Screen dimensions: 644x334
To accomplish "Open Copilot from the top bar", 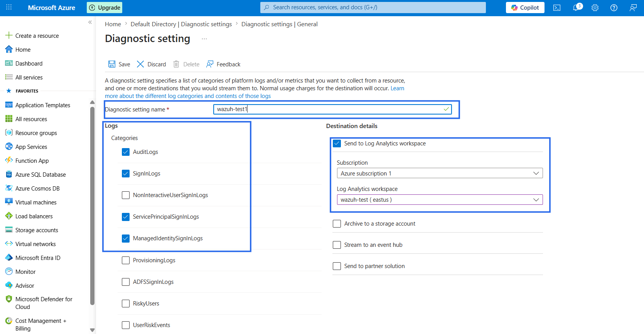I will click(525, 7).
